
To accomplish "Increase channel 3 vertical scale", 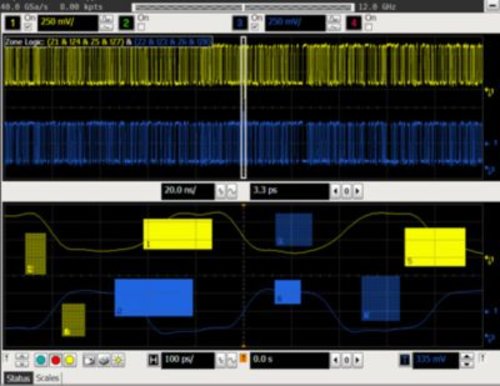I will (x=334, y=19).
